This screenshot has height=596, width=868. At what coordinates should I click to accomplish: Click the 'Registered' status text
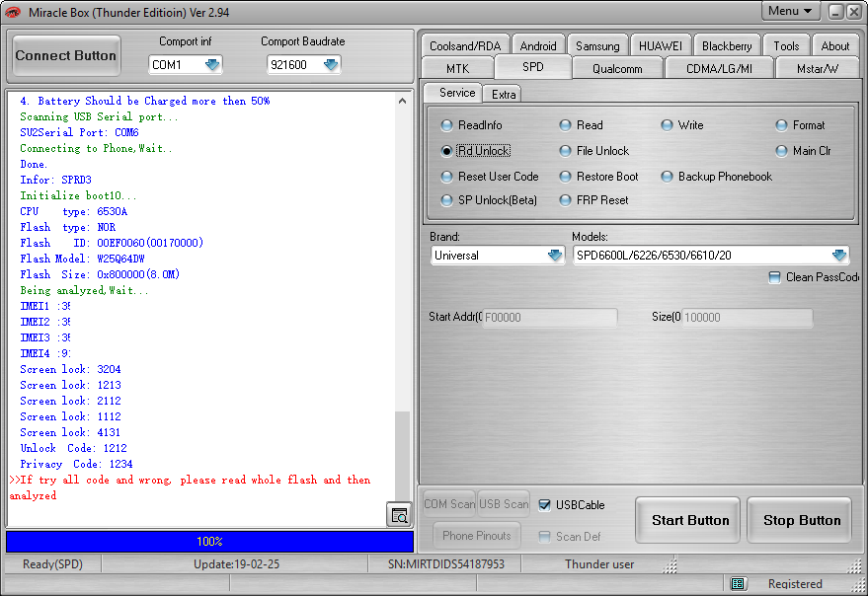pos(795,584)
